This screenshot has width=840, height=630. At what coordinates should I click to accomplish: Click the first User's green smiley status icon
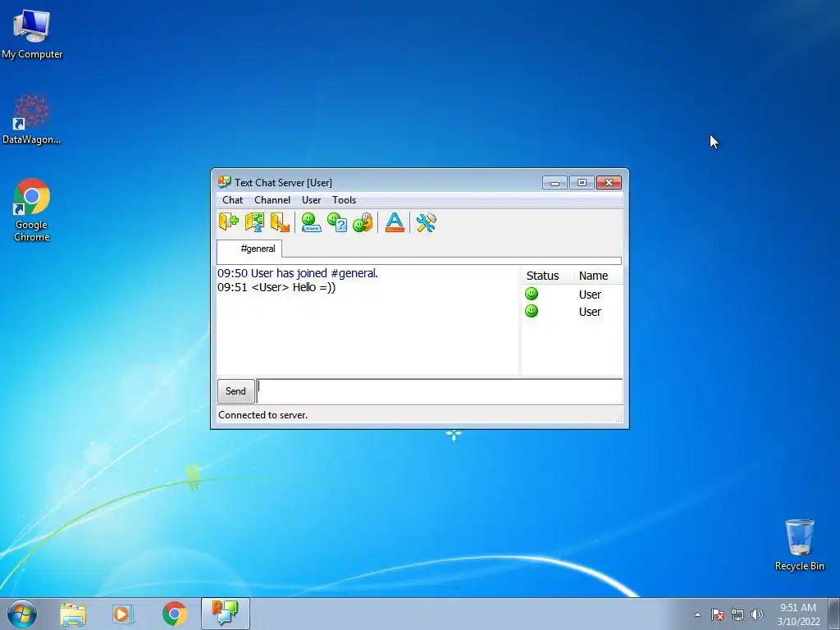[x=532, y=294]
